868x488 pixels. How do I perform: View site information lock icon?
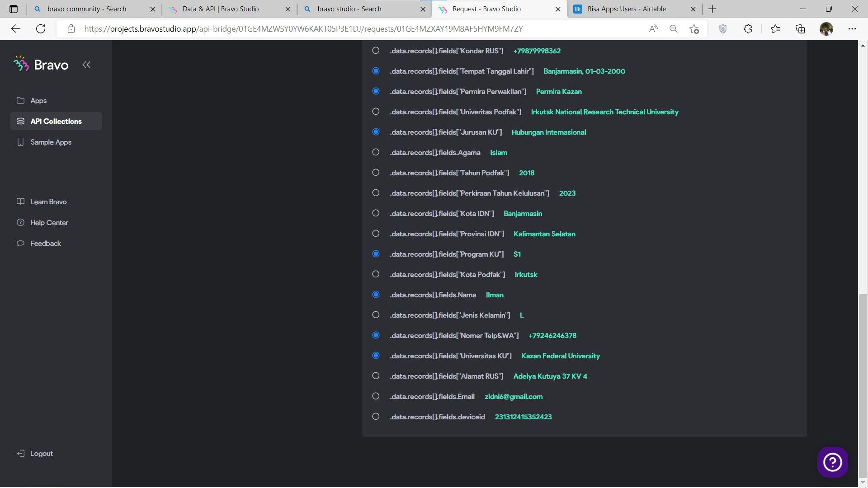click(71, 29)
